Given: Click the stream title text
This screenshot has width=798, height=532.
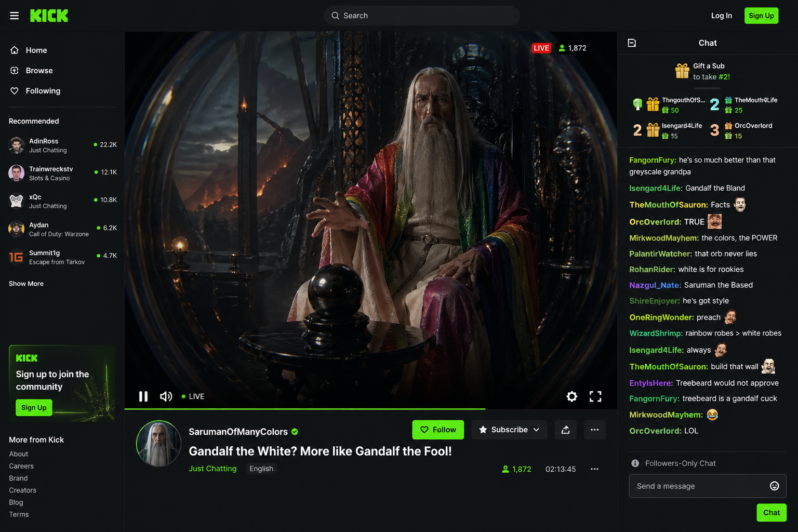Looking at the screenshot, I should pyautogui.click(x=320, y=451).
